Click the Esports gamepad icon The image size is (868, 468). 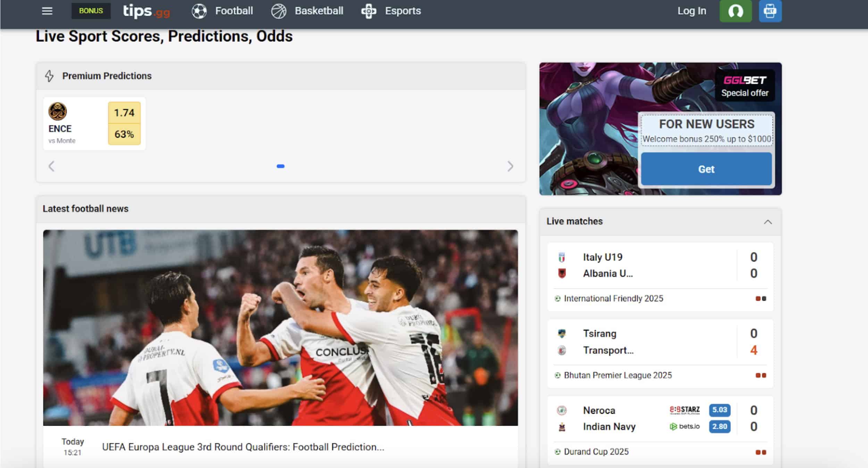pos(369,11)
